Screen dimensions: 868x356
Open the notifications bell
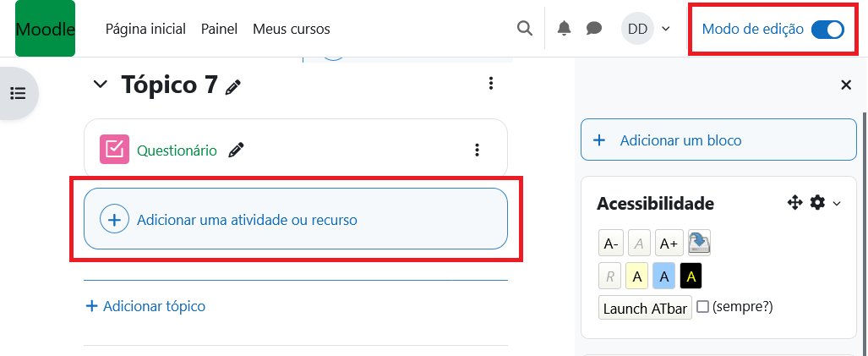(565, 29)
